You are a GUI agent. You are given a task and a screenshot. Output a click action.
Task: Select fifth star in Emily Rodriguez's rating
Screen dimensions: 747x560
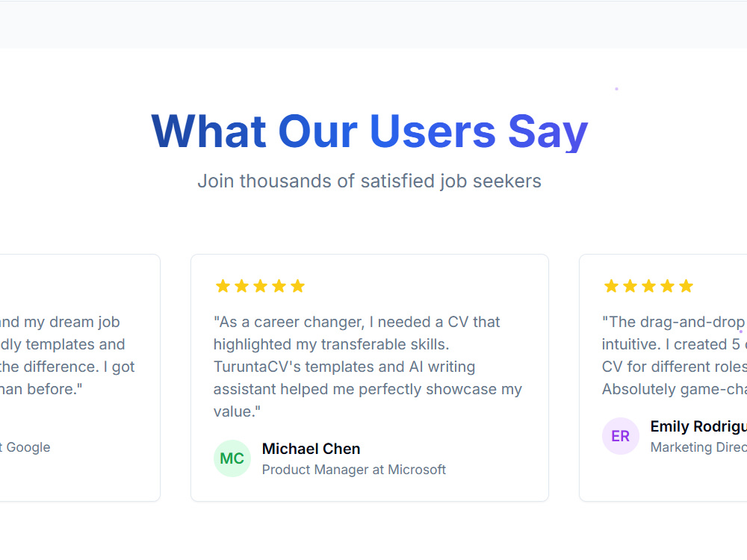pos(686,286)
